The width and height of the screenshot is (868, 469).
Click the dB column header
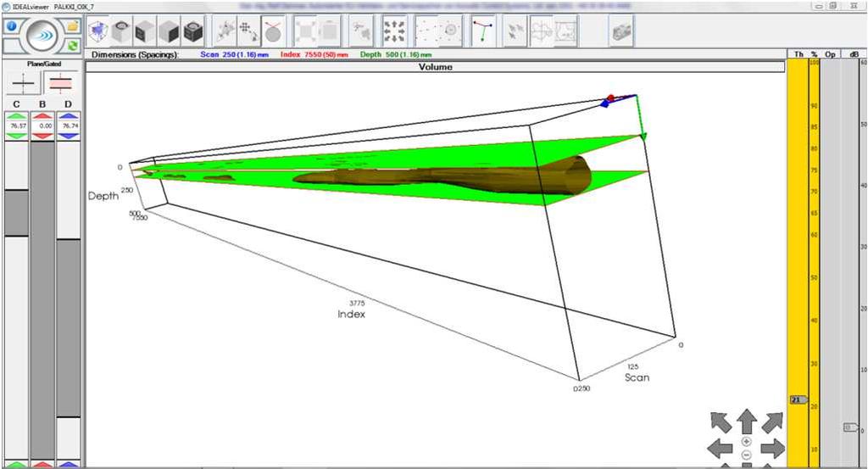pos(853,54)
